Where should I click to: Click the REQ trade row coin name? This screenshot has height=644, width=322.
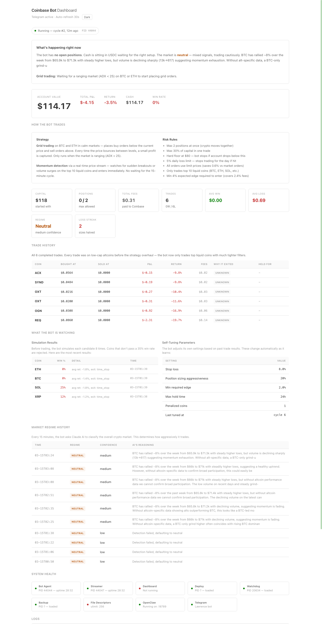click(x=38, y=320)
